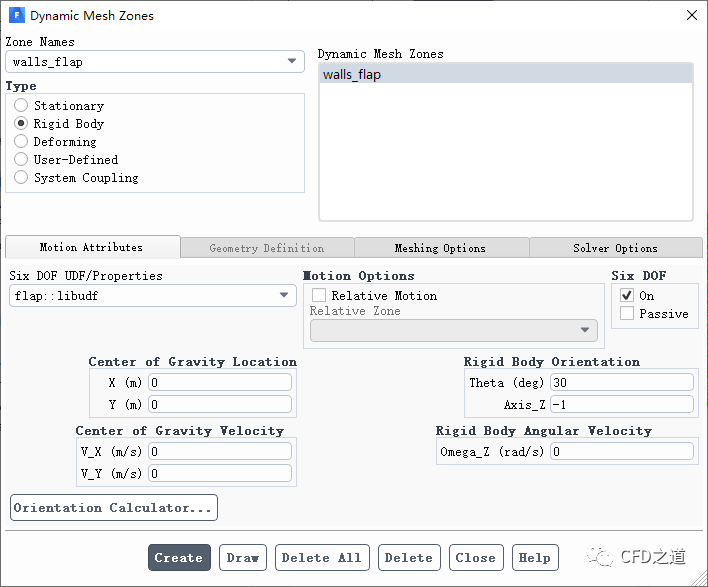This screenshot has width=708, height=587.
Task: Select the Stationary type option
Action: [21, 106]
